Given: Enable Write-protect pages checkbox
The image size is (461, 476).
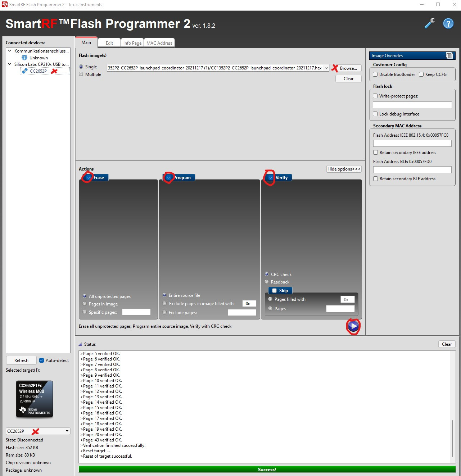Looking at the screenshot, I should 375,96.
